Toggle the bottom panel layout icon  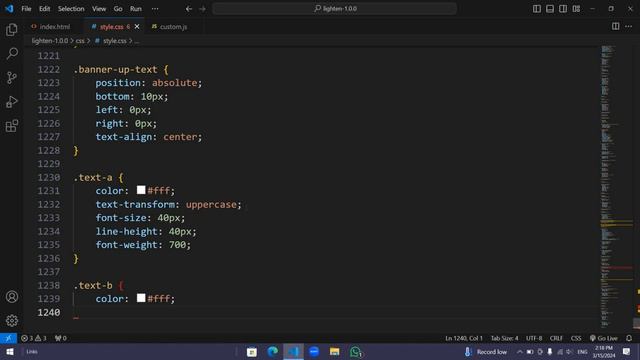pos(550,9)
